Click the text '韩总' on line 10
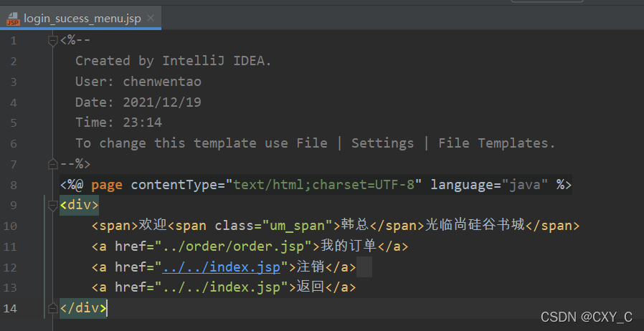Image resolution: width=644 pixels, height=331 pixels. tap(356, 226)
